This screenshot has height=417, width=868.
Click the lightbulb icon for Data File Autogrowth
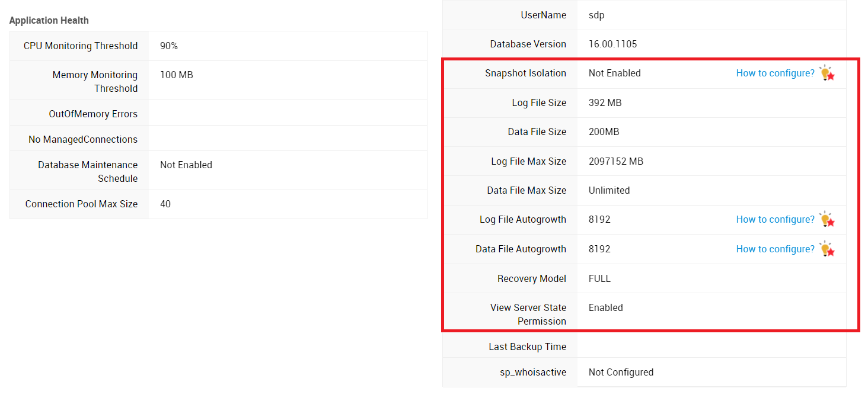[826, 249]
